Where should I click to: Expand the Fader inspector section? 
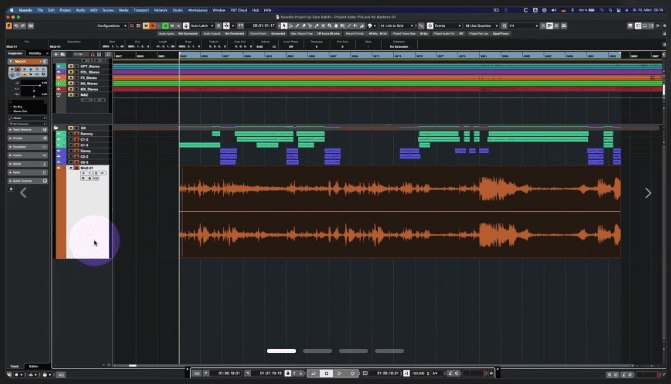click(28, 172)
